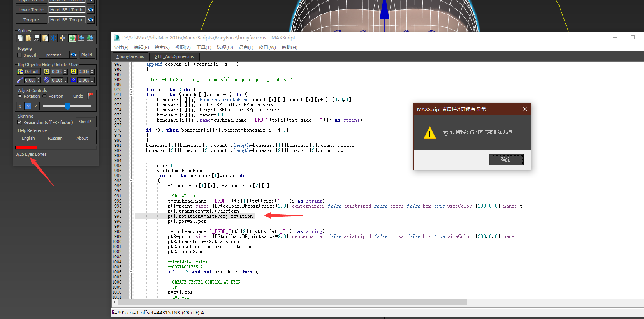This screenshot has height=319, width=644.
Task: Open the 语言(L) menu
Action: click(x=246, y=48)
